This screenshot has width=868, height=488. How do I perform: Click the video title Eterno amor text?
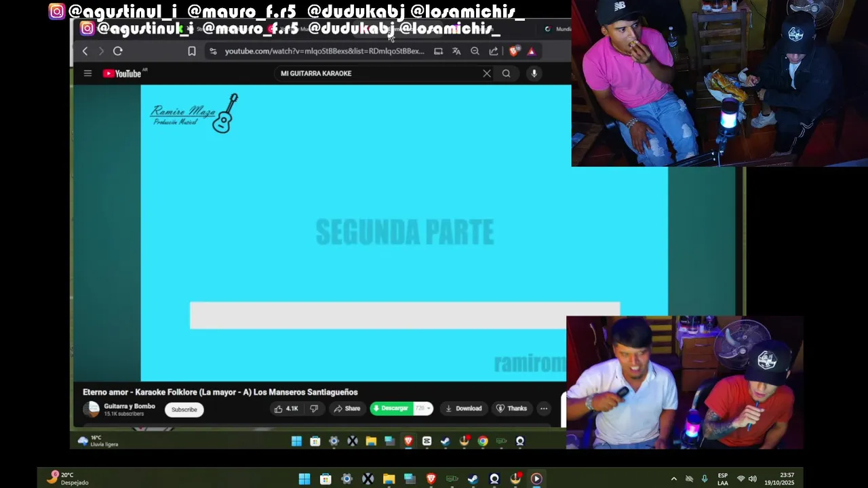tap(220, 392)
